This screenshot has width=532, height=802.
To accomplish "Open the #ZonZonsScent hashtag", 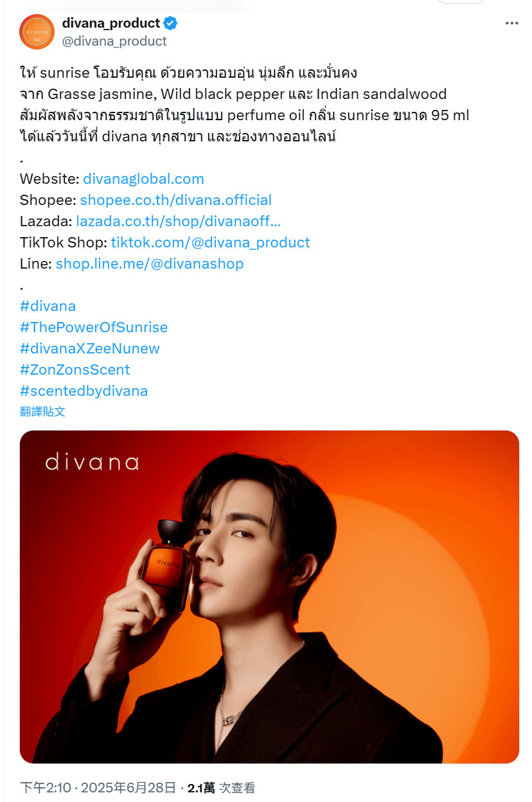I will click(75, 370).
